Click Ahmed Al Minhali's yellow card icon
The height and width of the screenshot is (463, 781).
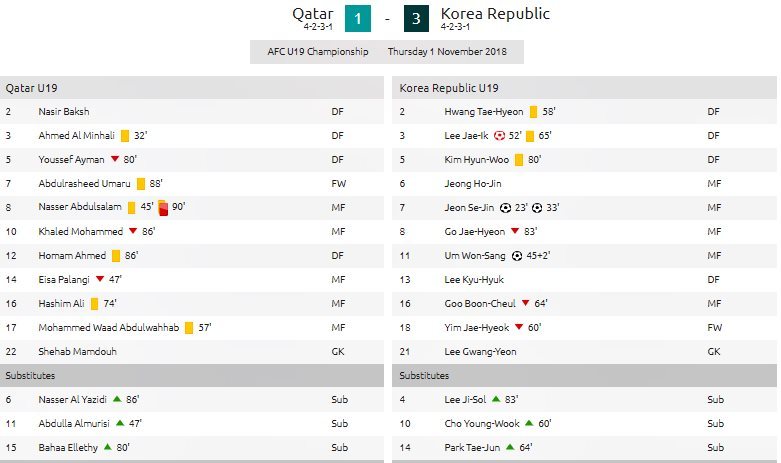(x=125, y=135)
